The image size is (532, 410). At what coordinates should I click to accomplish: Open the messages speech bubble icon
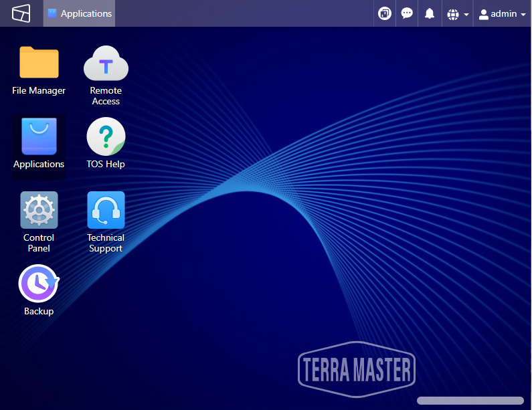pos(407,13)
